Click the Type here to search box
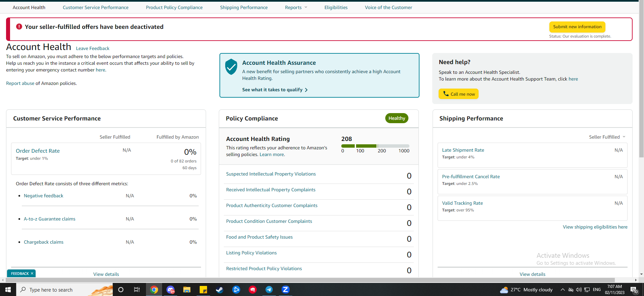This screenshot has width=644, height=296. [65, 290]
